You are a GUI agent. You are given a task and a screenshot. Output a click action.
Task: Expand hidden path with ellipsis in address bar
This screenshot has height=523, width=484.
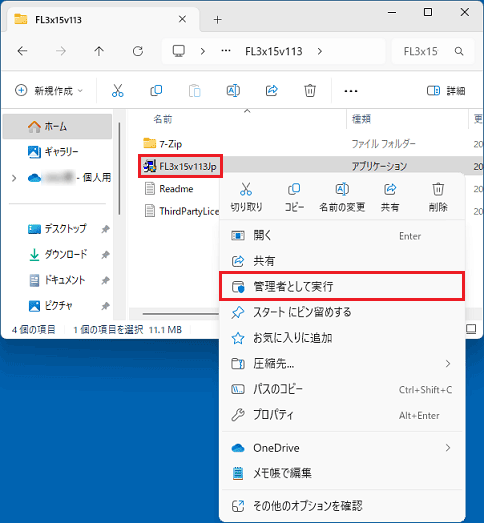point(226,51)
